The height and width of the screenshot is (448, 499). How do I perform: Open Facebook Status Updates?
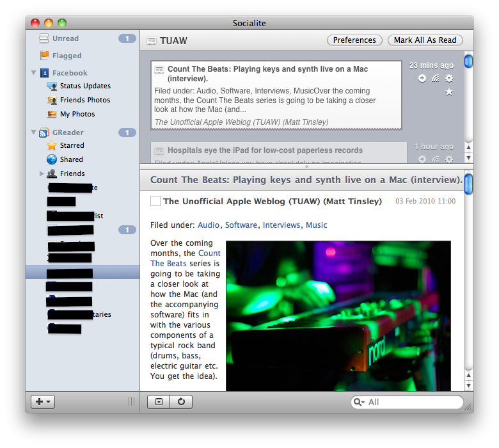[85, 86]
